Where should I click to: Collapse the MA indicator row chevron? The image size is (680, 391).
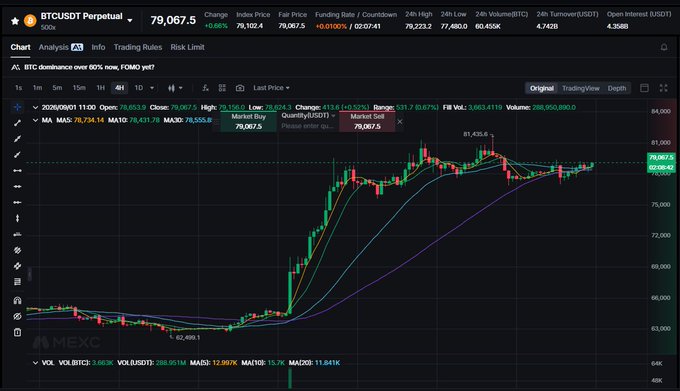tap(35, 120)
